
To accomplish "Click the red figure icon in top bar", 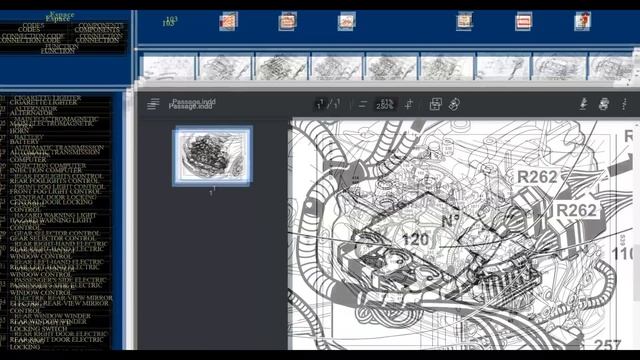I will pyautogui.click(x=582, y=21).
